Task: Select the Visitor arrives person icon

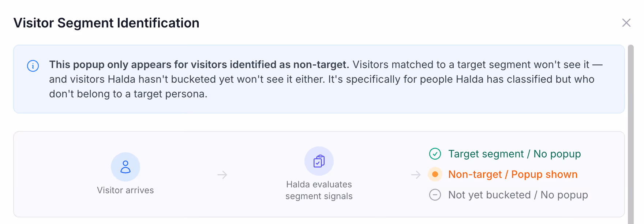Action: point(126,167)
